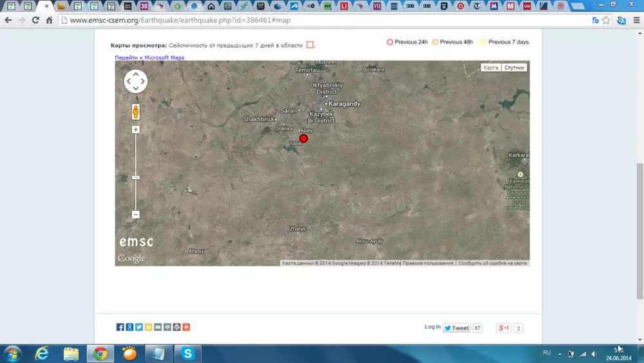This screenshot has height=363, width=644.
Task: Open Перейти к Microsoft Maps link
Action: point(149,57)
